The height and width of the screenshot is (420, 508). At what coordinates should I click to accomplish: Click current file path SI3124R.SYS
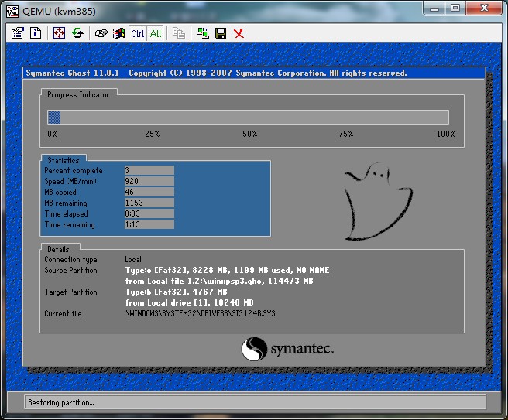(200, 313)
